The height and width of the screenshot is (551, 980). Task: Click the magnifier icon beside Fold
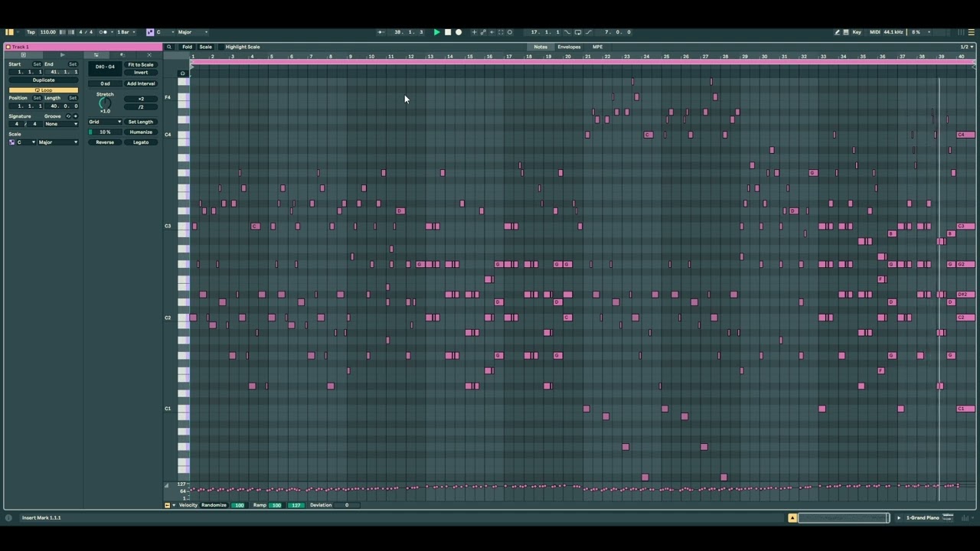click(169, 47)
